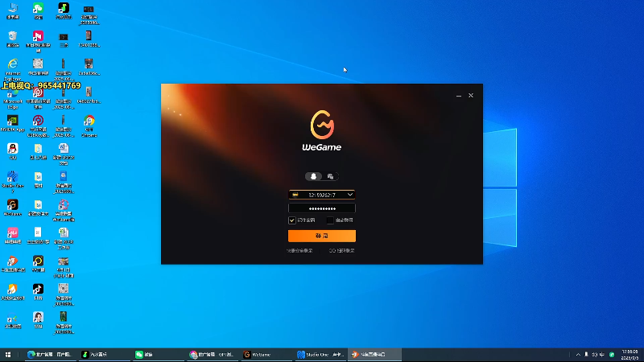This screenshot has width=644, height=362.
Task: Enable the auto login checkbox
Action: tap(330, 220)
